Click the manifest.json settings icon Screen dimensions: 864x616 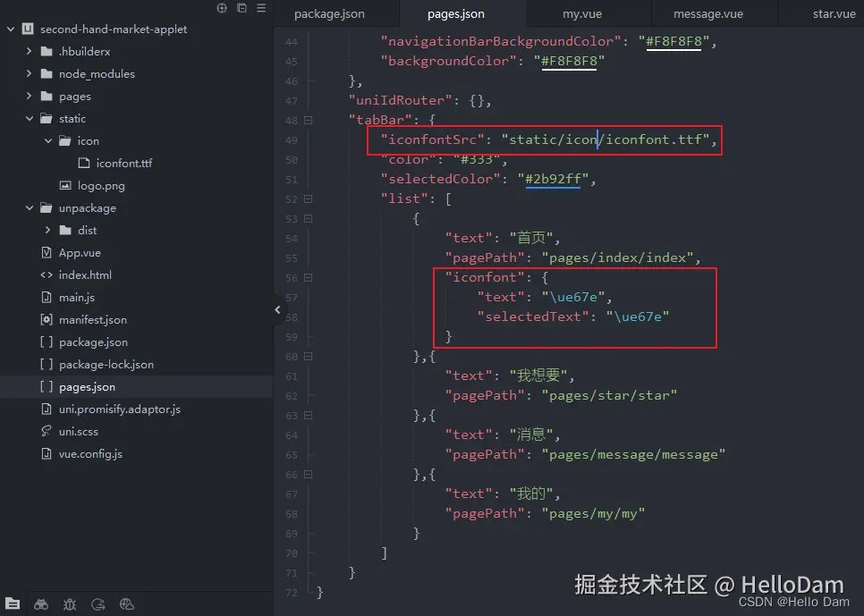[47, 319]
